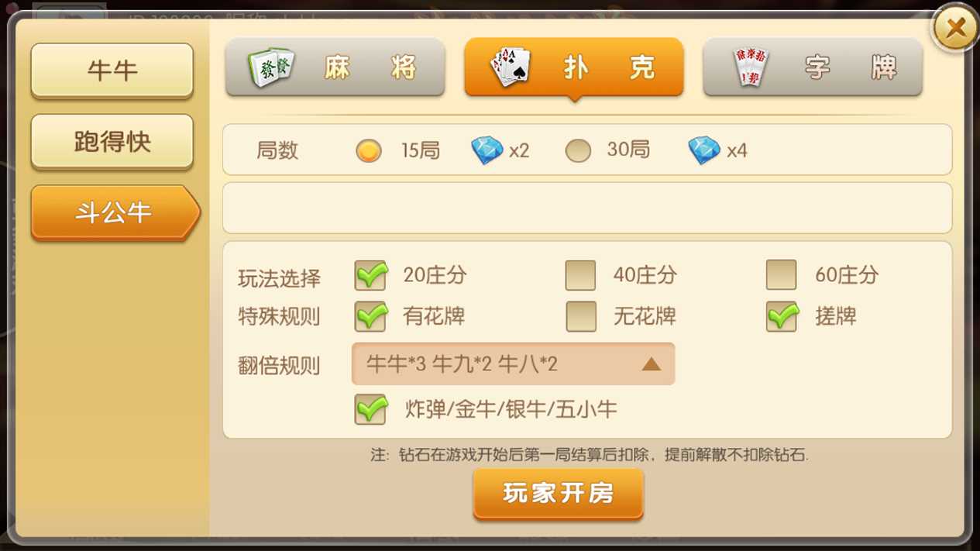
Task: Click the 字牌 card icon
Action: (750, 67)
